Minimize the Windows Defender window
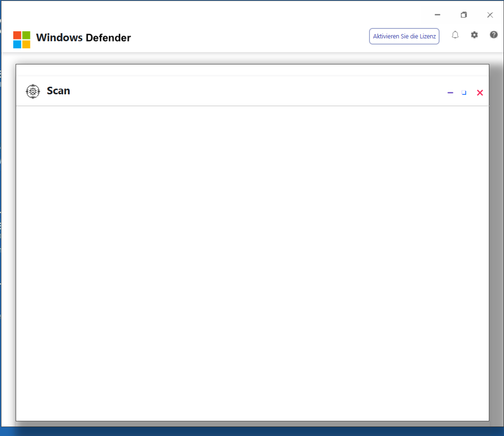Viewport: 504px width, 436px height. click(x=438, y=15)
